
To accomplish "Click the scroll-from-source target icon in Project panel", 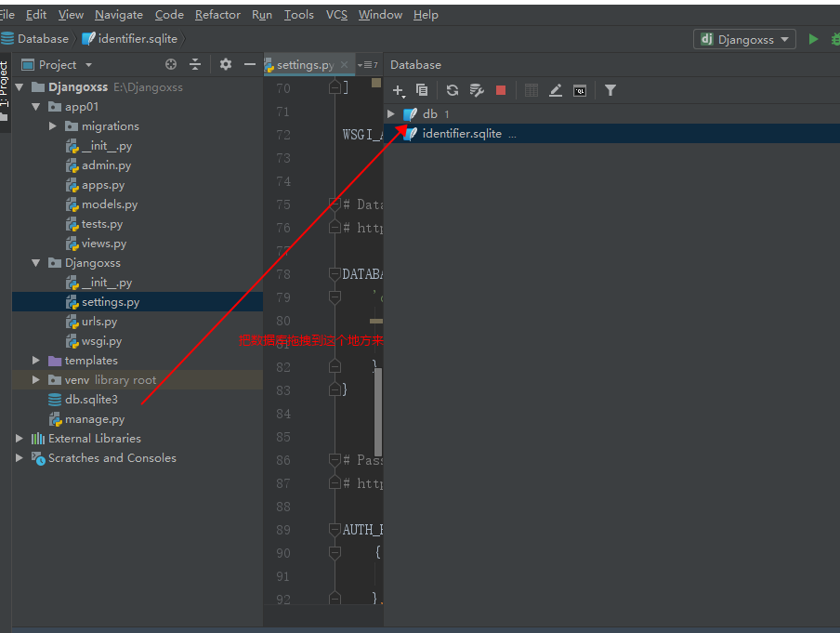I will pyautogui.click(x=171, y=64).
